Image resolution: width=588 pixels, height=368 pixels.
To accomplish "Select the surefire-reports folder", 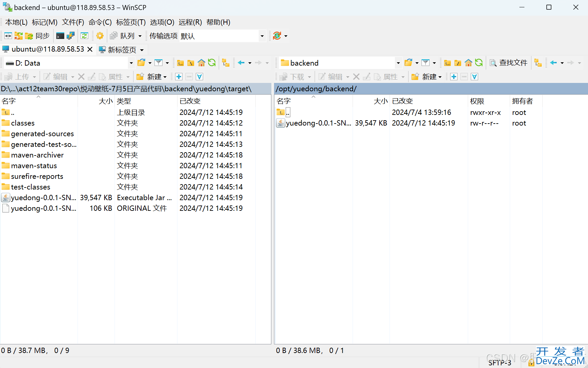I will pyautogui.click(x=37, y=177).
